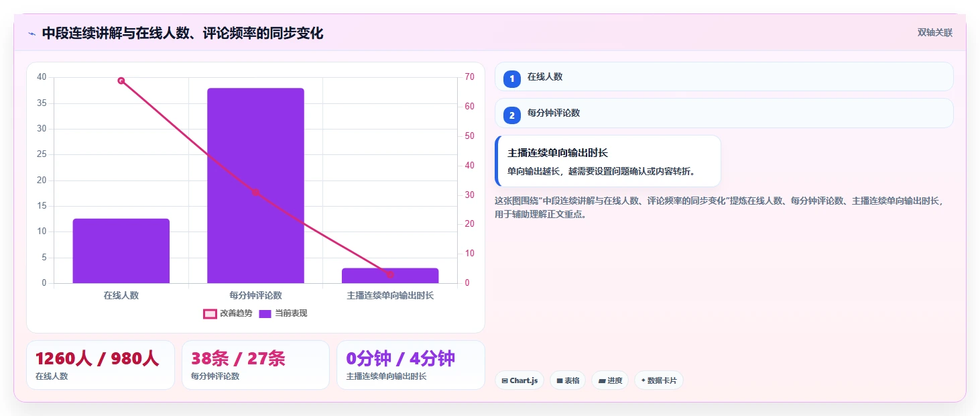Click the line point above 在线人数 bar
The image size is (980, 416).
pos(121,81)
